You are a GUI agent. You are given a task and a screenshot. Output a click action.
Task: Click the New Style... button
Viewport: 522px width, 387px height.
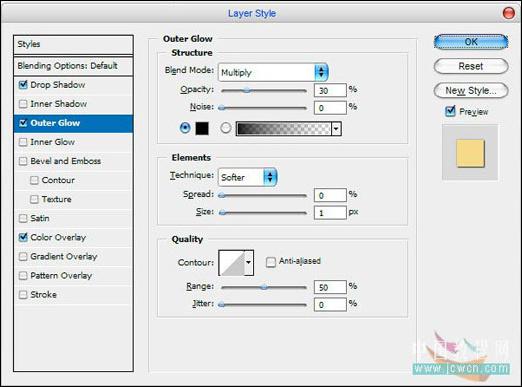471,90
